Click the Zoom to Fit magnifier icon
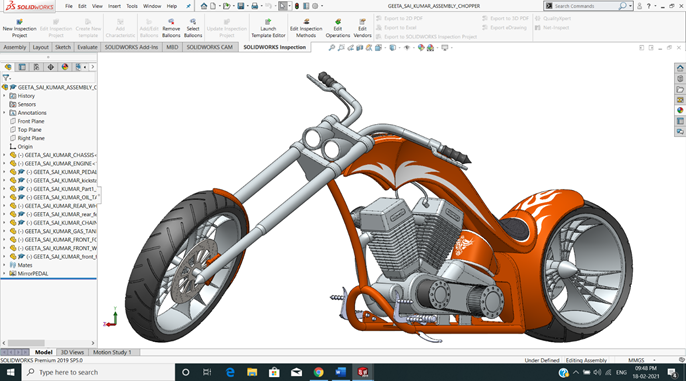The height and width of the screenshot is (381, 686). pos(332,48)
